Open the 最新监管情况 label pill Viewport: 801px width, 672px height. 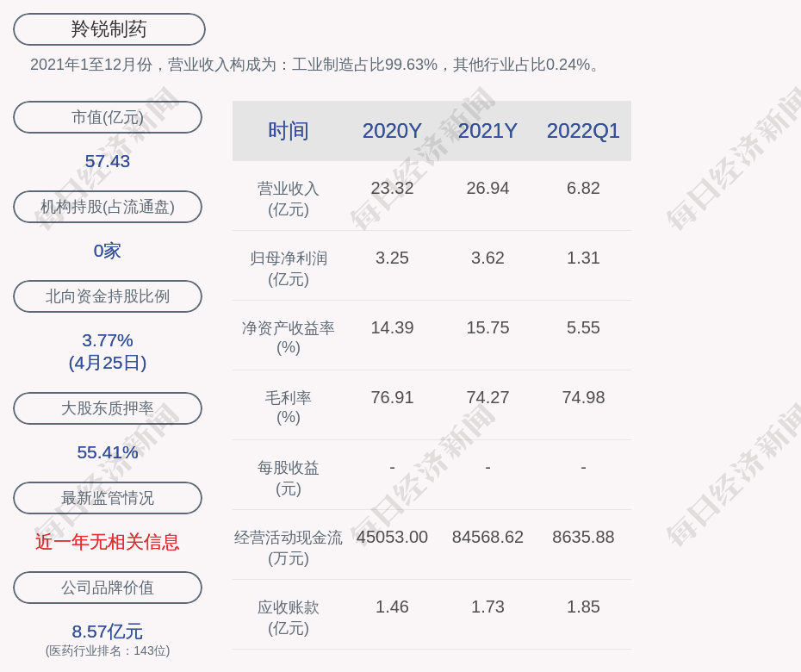[108, 498]
